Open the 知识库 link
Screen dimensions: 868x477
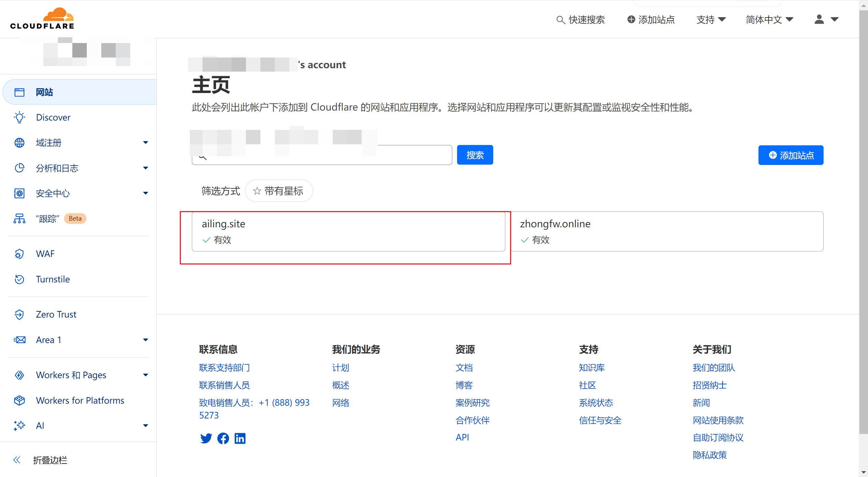point(592,368)
